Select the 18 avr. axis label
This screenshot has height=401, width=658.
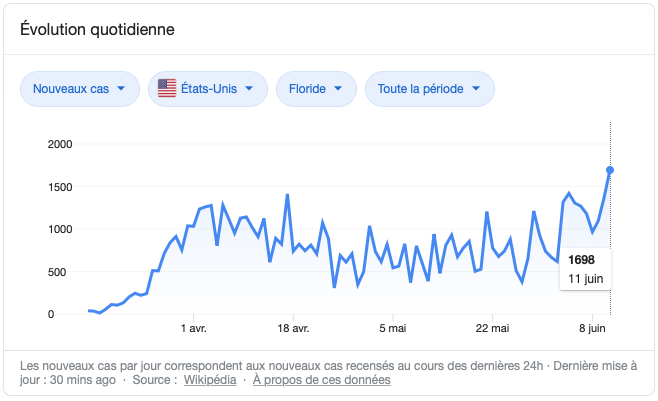coord(293,327)
